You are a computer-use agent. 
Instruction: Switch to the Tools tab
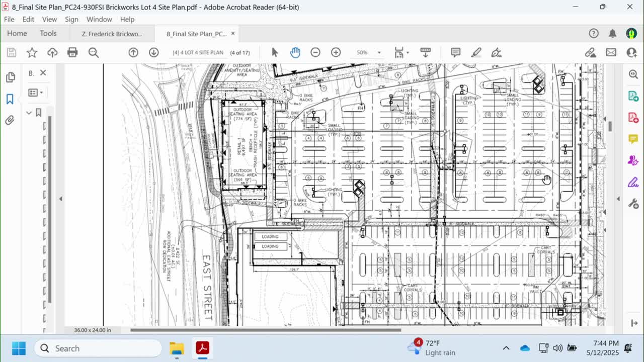48,33
